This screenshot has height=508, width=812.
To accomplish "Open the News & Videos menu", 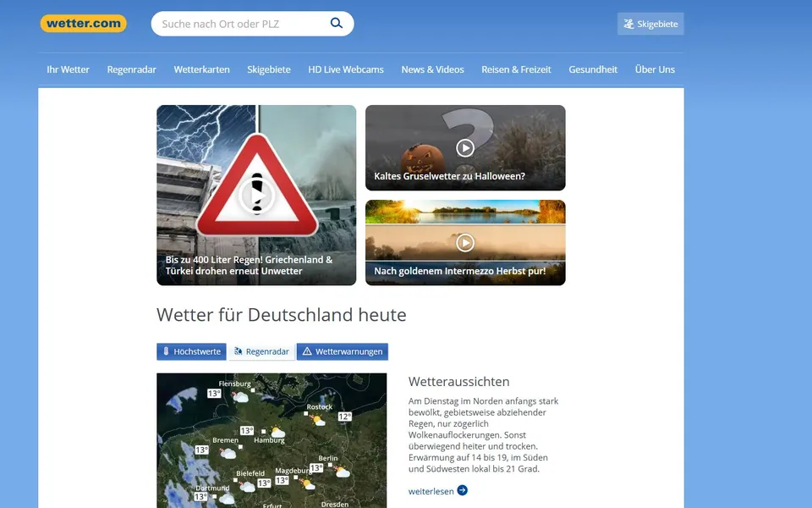I will (432, 69).
